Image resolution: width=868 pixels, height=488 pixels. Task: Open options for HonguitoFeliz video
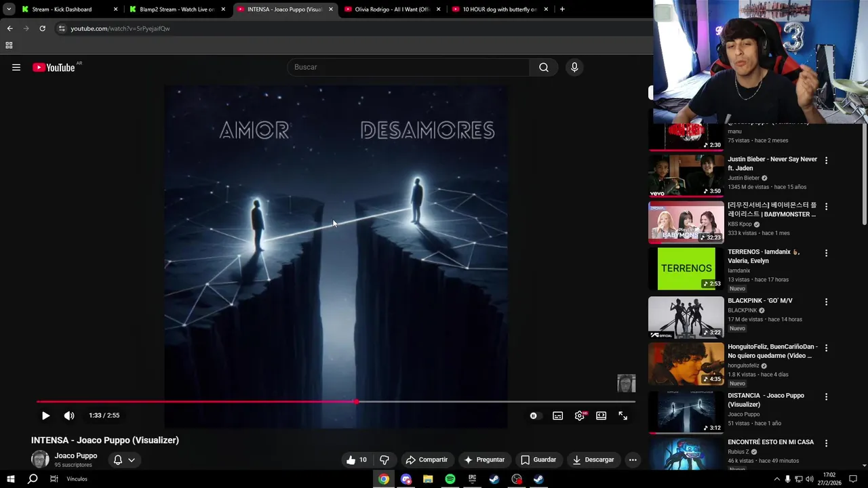826,348
